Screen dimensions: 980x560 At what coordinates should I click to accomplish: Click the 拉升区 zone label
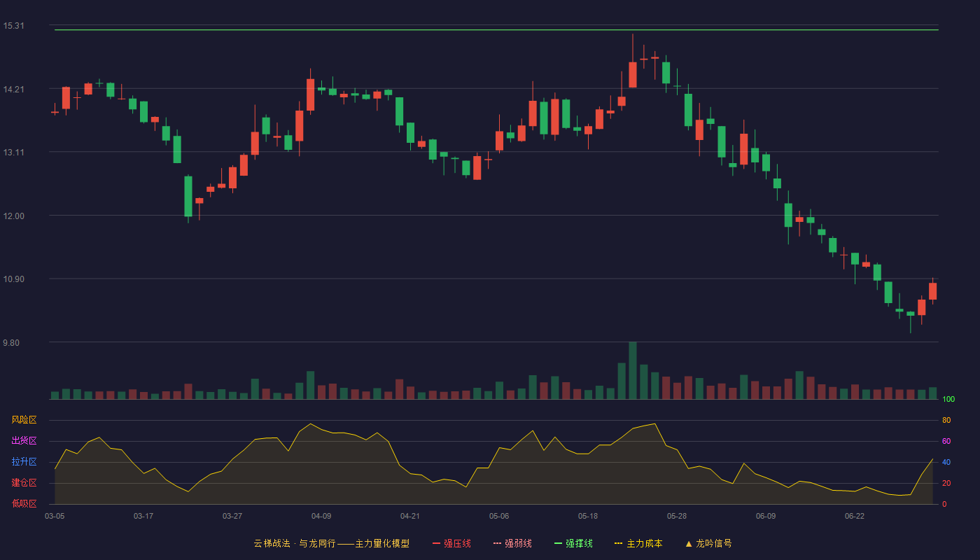click(x=24, y=462)
